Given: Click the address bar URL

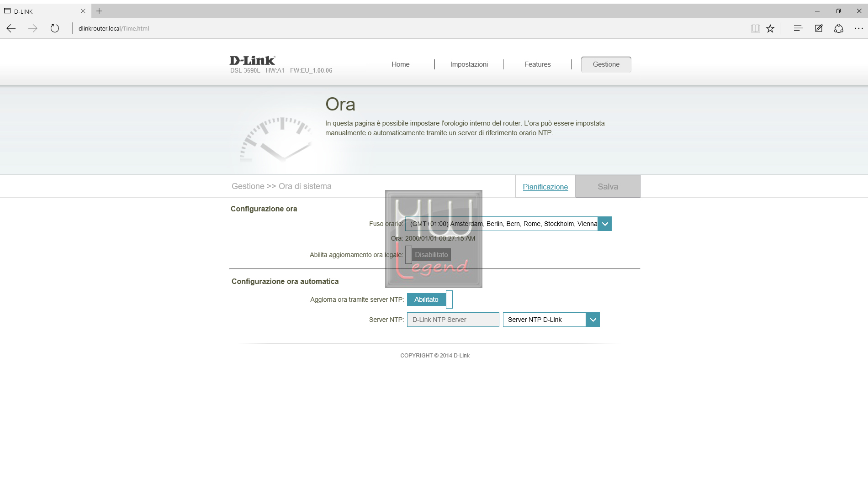Looking at the screenshot, I should [x=114, y=28].
